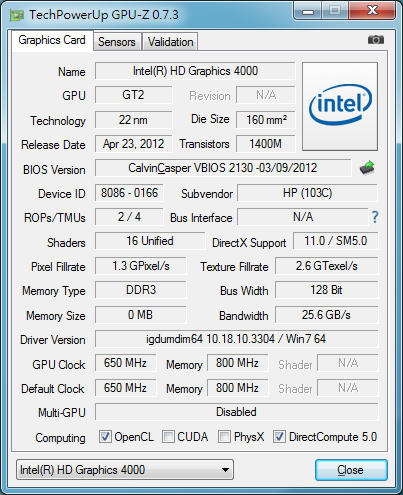Viewport: 403px width, 495px height.
Task: Click the BIOS save chip icon
Action: point(367,168)
